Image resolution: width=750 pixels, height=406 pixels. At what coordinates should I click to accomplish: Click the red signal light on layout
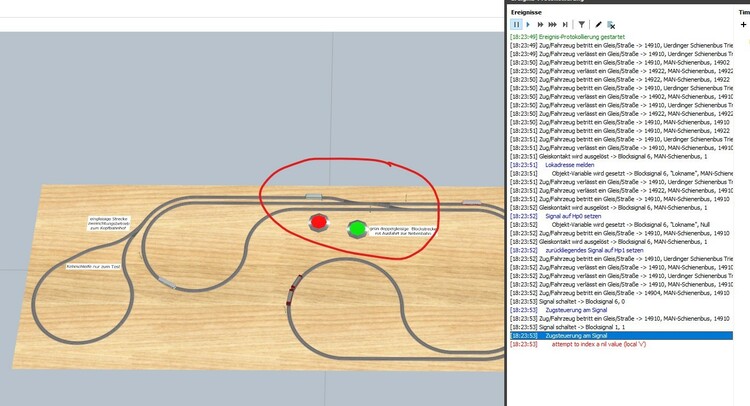[x=319, y=221]
